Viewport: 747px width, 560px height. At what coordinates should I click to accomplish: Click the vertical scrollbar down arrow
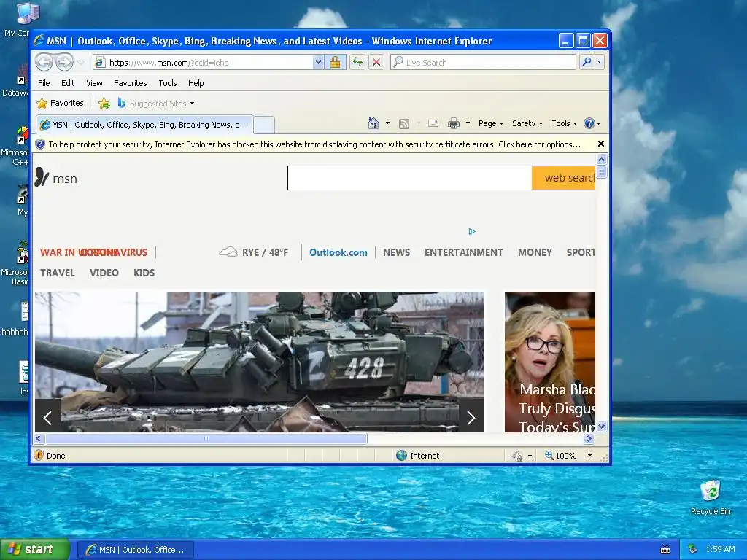coord(601,426)
